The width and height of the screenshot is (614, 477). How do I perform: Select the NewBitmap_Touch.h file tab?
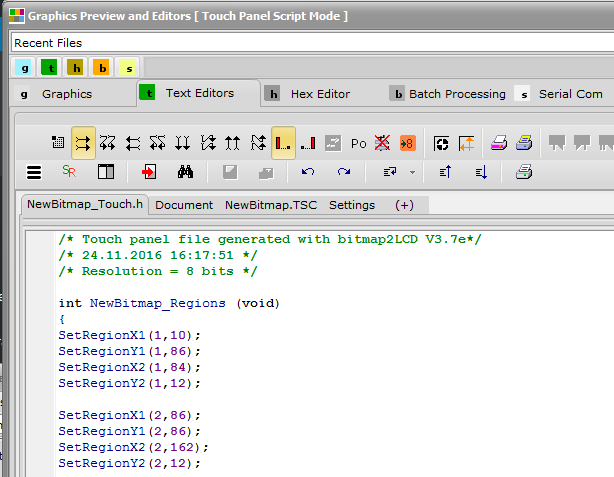click(85, 204)
